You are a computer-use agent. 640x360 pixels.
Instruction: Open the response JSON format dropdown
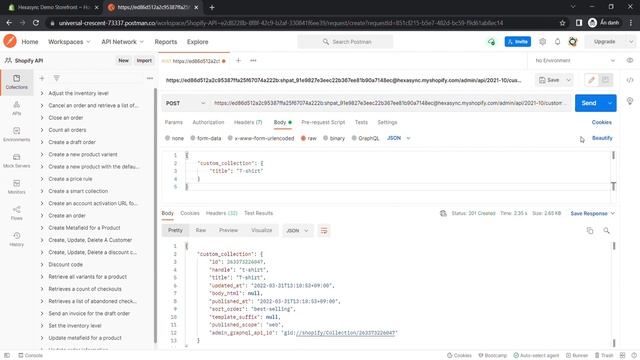pyautogui.click(x=297, y=231)
